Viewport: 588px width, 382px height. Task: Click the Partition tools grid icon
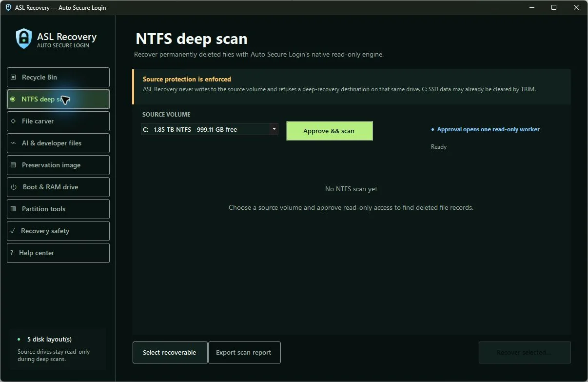[x=13, y=209]
